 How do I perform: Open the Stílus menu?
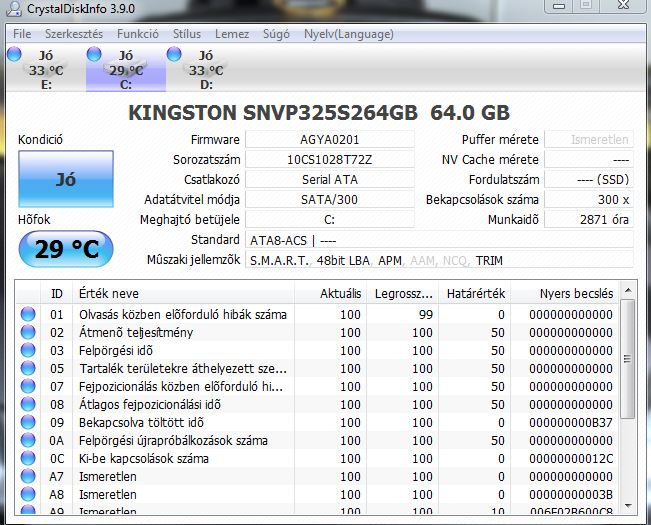[x=187, y=34]
